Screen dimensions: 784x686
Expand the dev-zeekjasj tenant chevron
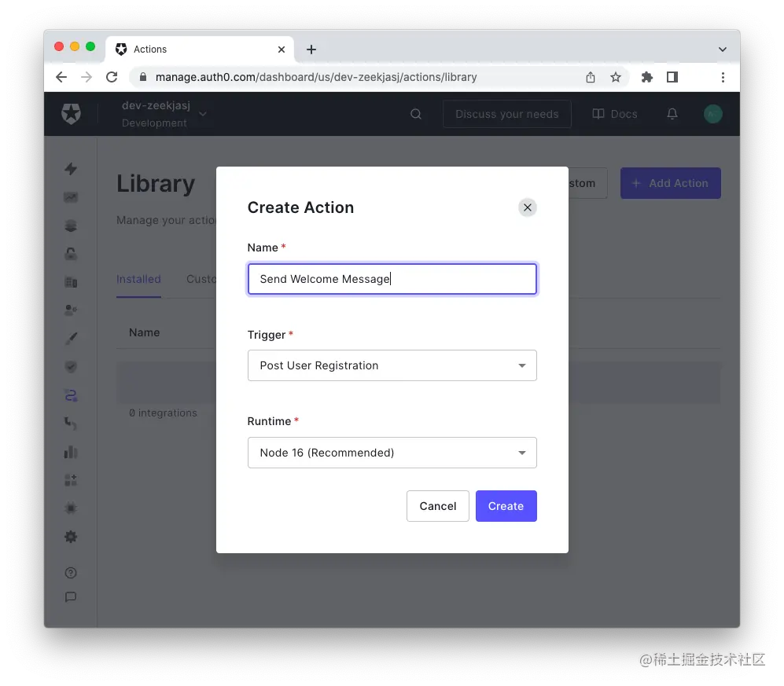203,114
